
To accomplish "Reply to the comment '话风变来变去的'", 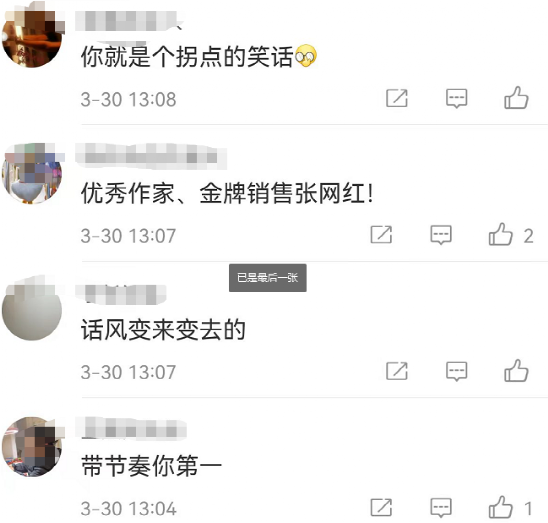I will (x=456, y=371).
